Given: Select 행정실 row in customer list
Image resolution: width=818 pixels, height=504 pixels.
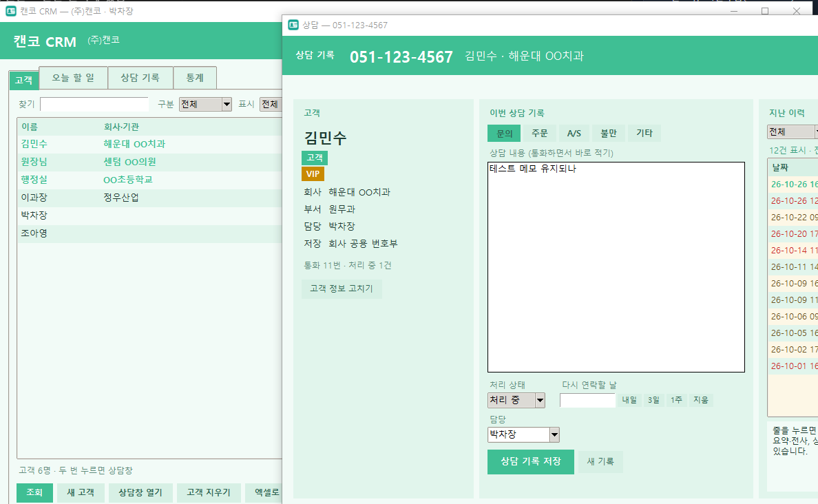Looking at the screenshot, I should click(x=149, y=180).
